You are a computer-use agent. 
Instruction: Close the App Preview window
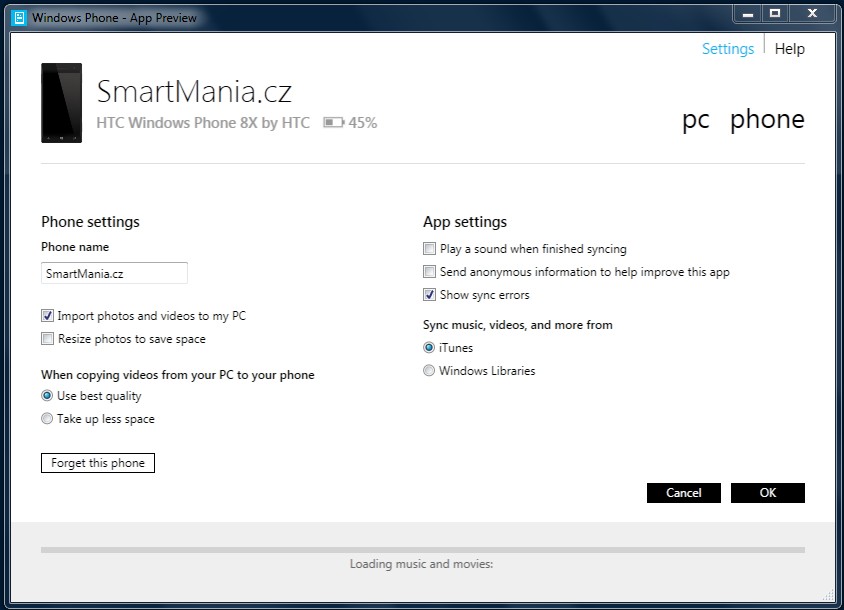812,13
